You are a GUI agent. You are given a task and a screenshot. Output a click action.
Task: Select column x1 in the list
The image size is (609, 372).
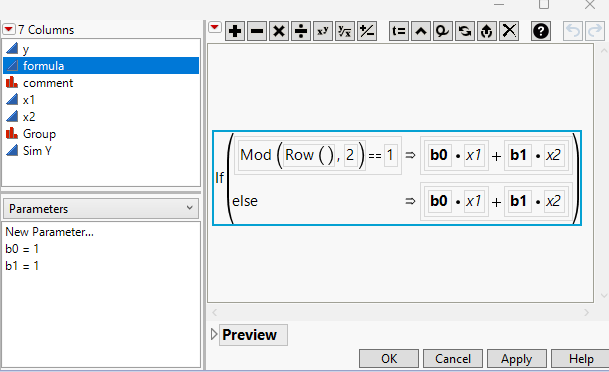coord(101,100)
